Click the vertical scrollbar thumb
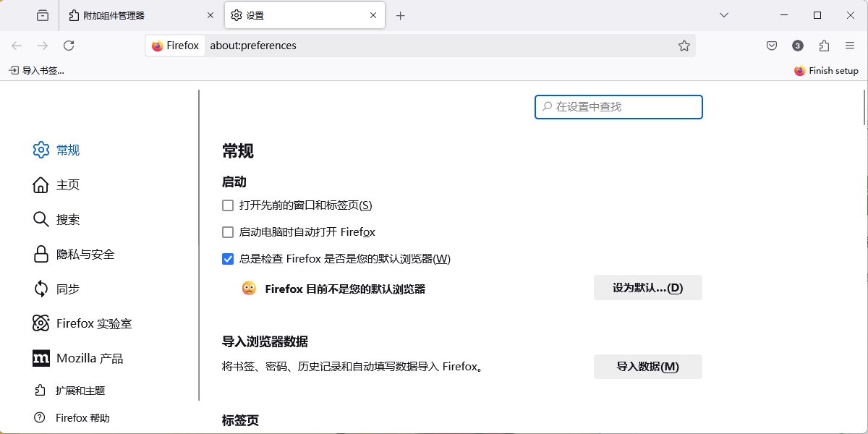Viewport: 868px width, 434px height. tap(864, 109)
